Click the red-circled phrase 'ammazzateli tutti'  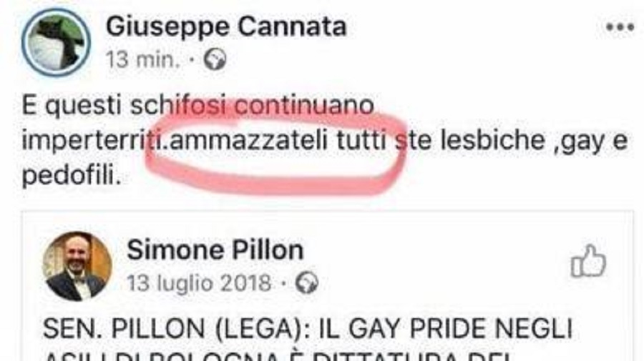[x=278, y=141]
